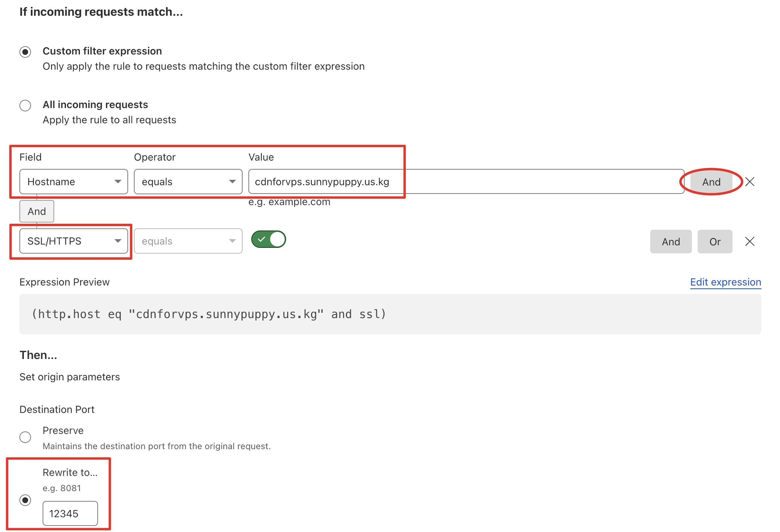Open the disabled equals dropdown arrow
Viewport: 780px width, 532px height.
(x=233, y=241)
